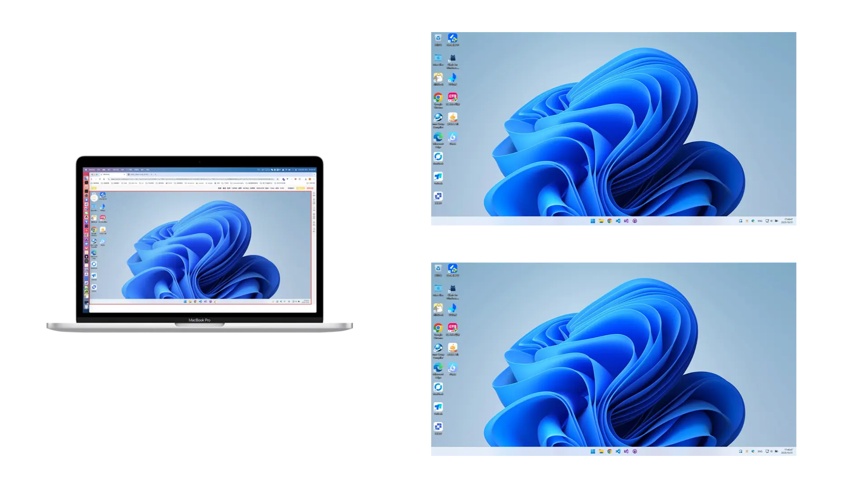
Task: Open Recycle Bin on the top desktop
Action: [x=438, y=38]
